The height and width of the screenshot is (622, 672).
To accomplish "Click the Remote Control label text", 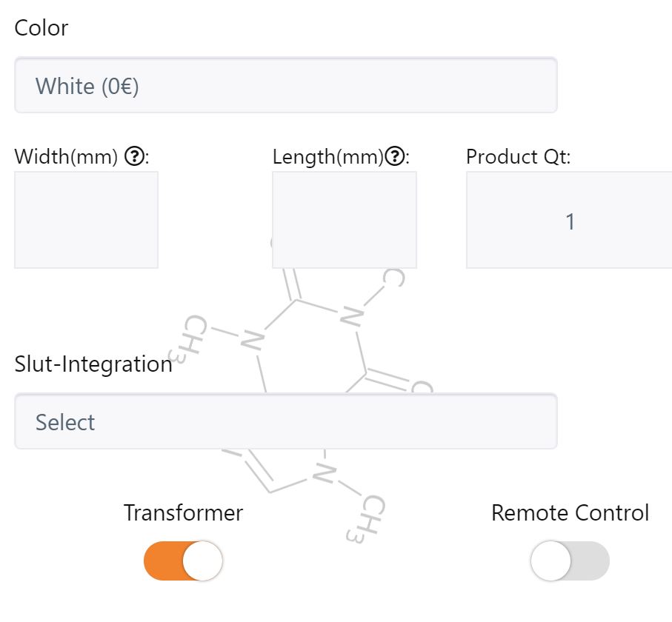I will (570, 512).
